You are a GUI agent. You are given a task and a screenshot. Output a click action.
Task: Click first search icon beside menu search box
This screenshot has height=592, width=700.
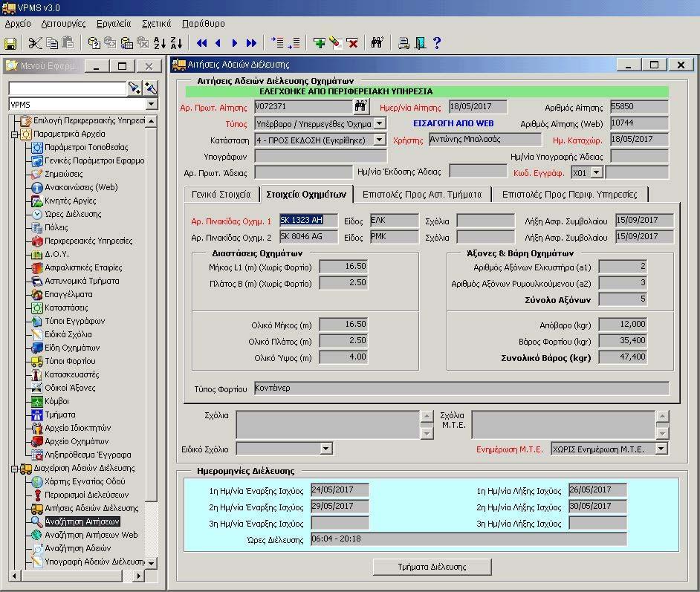tap(135, 88)
